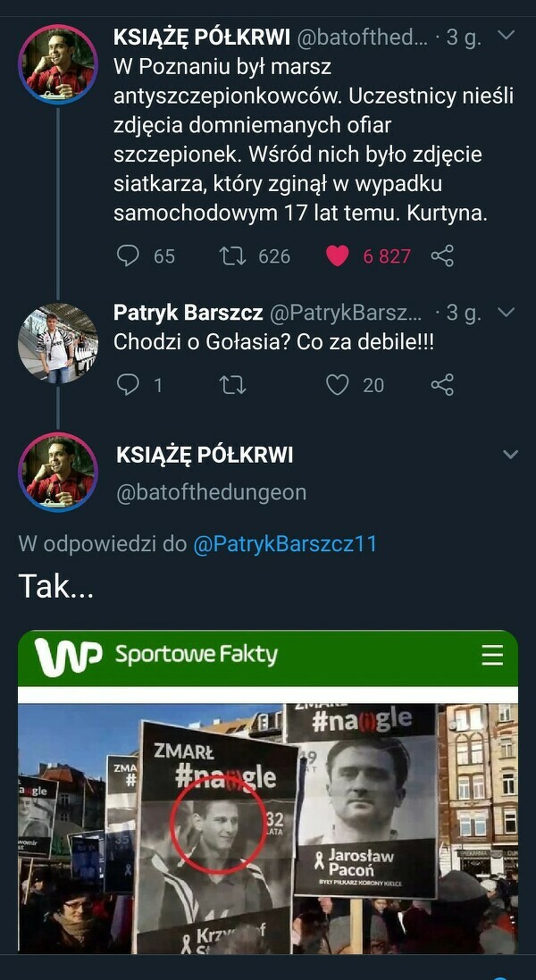Open Patryk Barszcz's profile picture
The image size is (536, 980).
point(58,344)
